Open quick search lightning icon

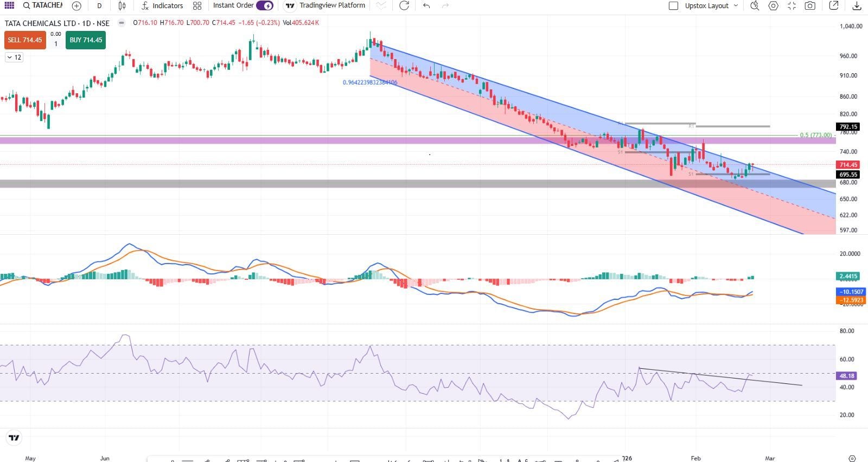pos(755,5)
